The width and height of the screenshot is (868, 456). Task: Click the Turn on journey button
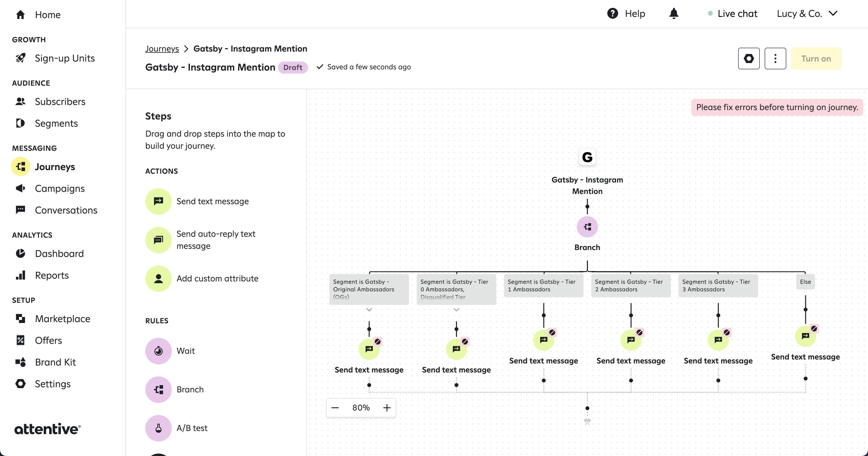[x=816, y=58]
